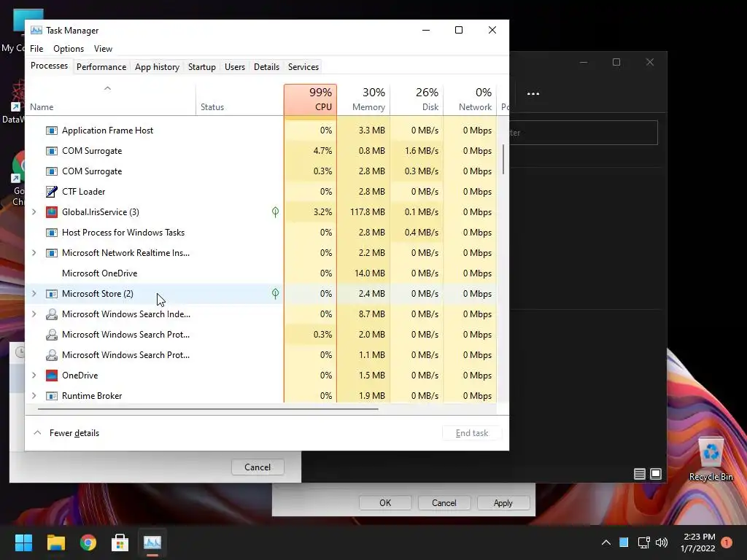
Task: Switch to the Services tab
Action: pos(303,67)
